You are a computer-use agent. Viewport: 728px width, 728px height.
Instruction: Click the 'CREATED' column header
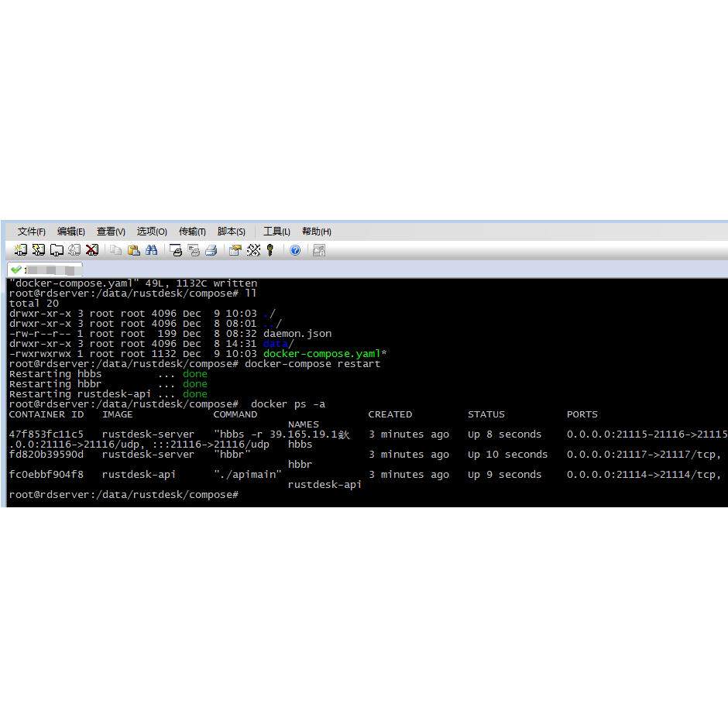[390, 414]
